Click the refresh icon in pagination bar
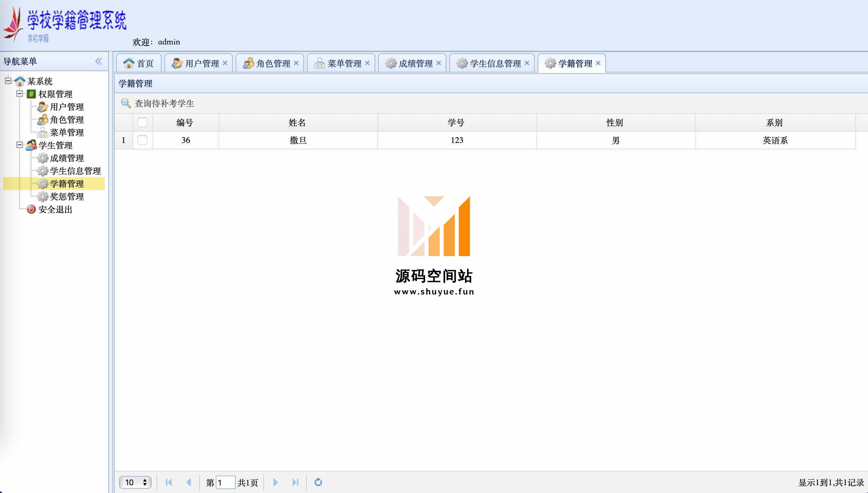868x493 pixels. [318, 482]
